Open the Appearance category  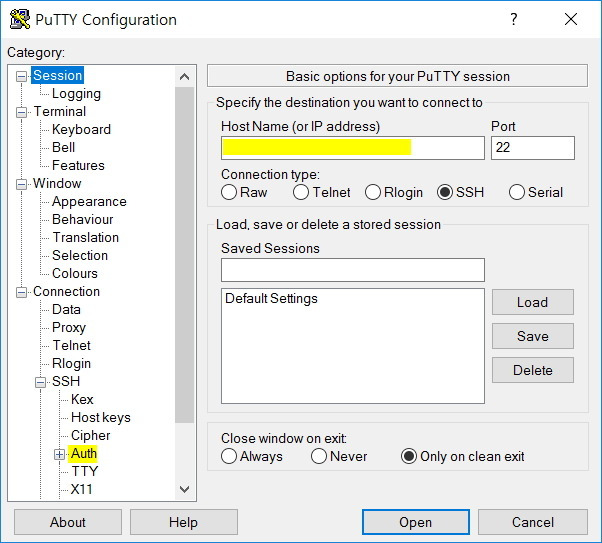pos(89,202)
